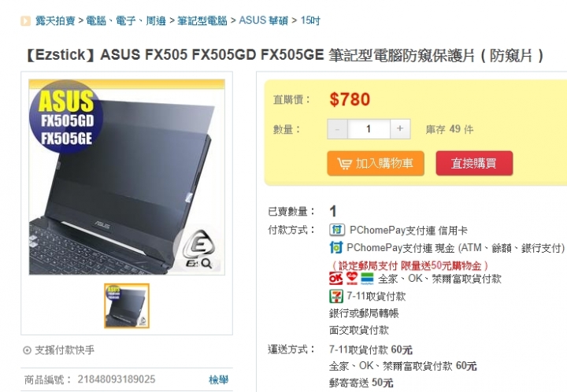Click the quantity input field

click(369, 129)
